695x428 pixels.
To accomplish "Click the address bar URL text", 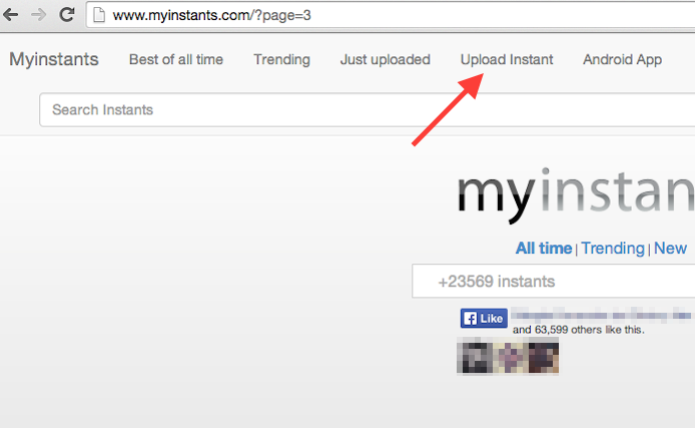I will click(x=212, y=15).
